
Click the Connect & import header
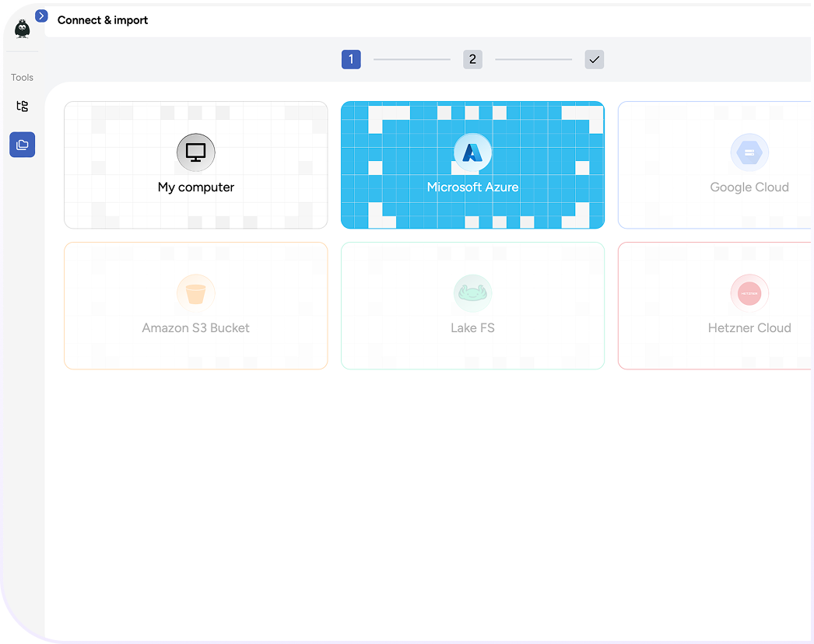pos(102,20)
